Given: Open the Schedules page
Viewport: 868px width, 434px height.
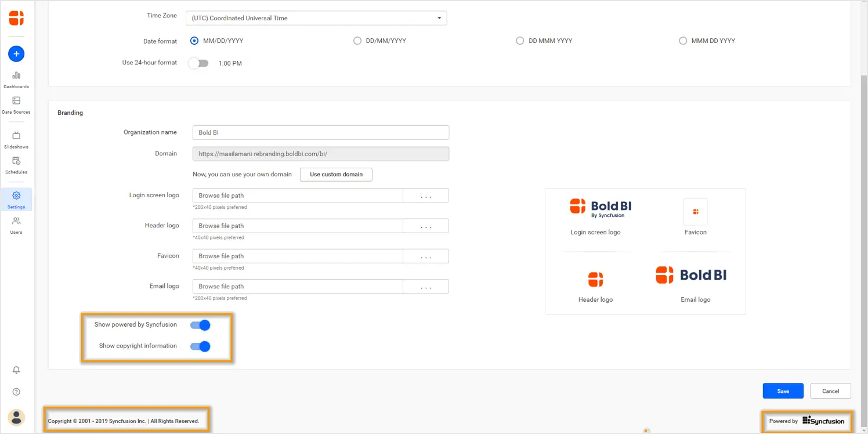Looking at the screenshot, I should [x=16, y=165].
